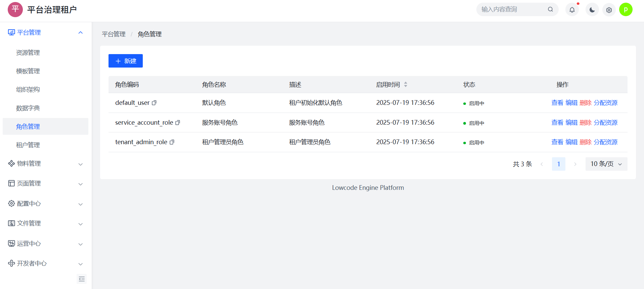Go to 租户管理 in the sidebar
Screen dimensions: 644x289
(x=28, y=145)
